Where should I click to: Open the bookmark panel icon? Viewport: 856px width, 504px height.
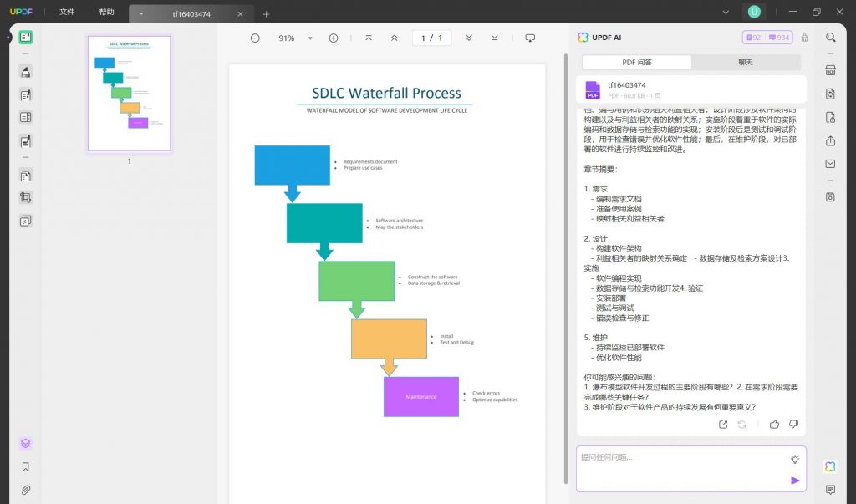25,467
